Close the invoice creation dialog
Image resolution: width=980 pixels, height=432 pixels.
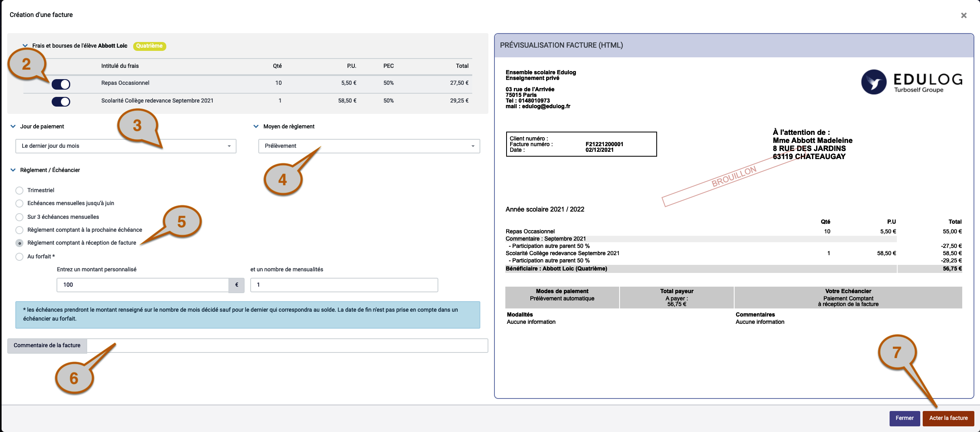pos(963,15)
